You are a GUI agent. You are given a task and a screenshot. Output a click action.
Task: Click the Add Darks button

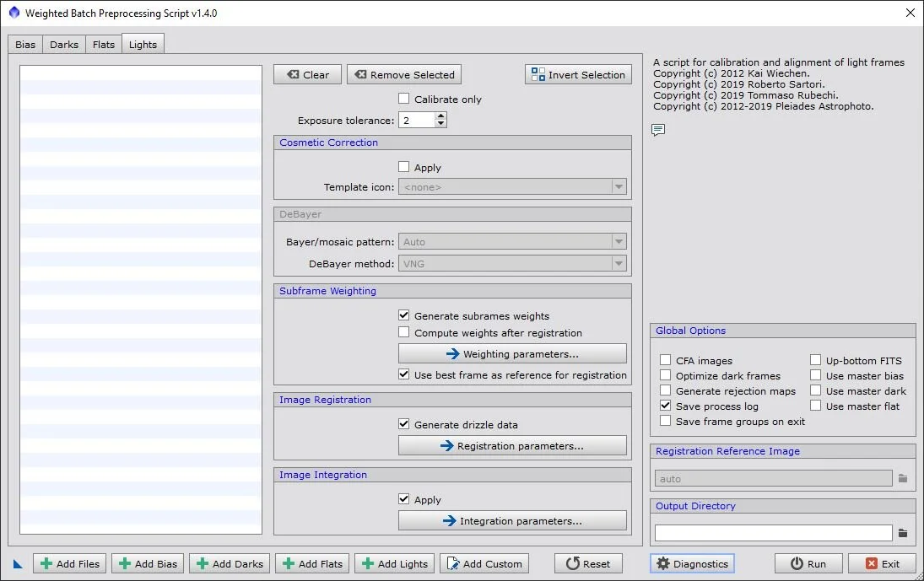point(230,564)
